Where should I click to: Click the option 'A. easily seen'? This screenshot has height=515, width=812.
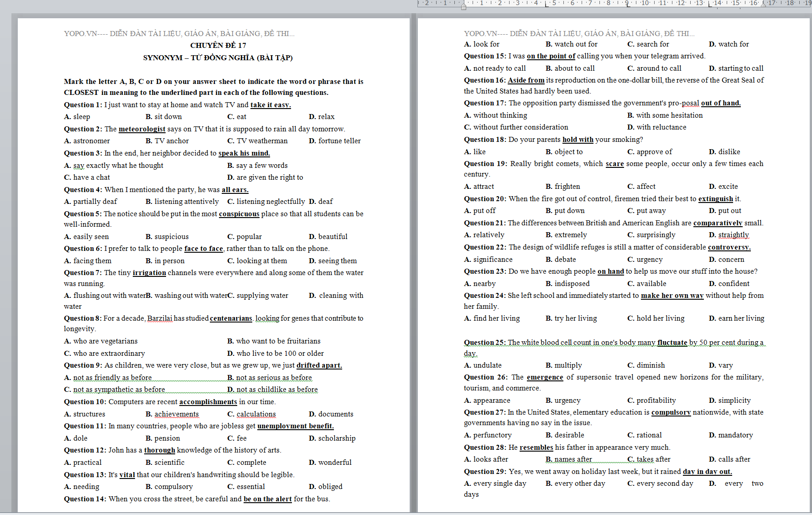[x=86, y=237]
